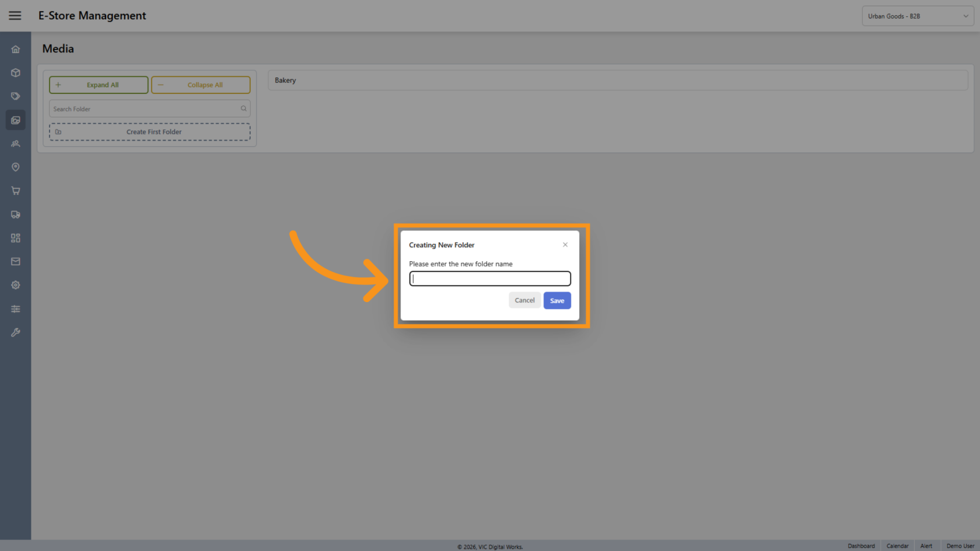Click the Search Folder field

(150, 109)
